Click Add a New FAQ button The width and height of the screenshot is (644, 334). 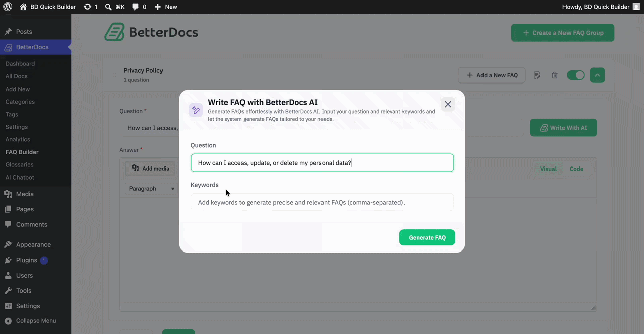click(x=492, y=75)
